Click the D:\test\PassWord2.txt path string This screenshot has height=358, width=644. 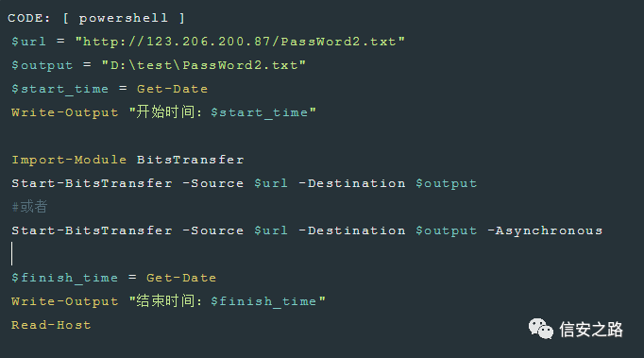tap(204, 65)
